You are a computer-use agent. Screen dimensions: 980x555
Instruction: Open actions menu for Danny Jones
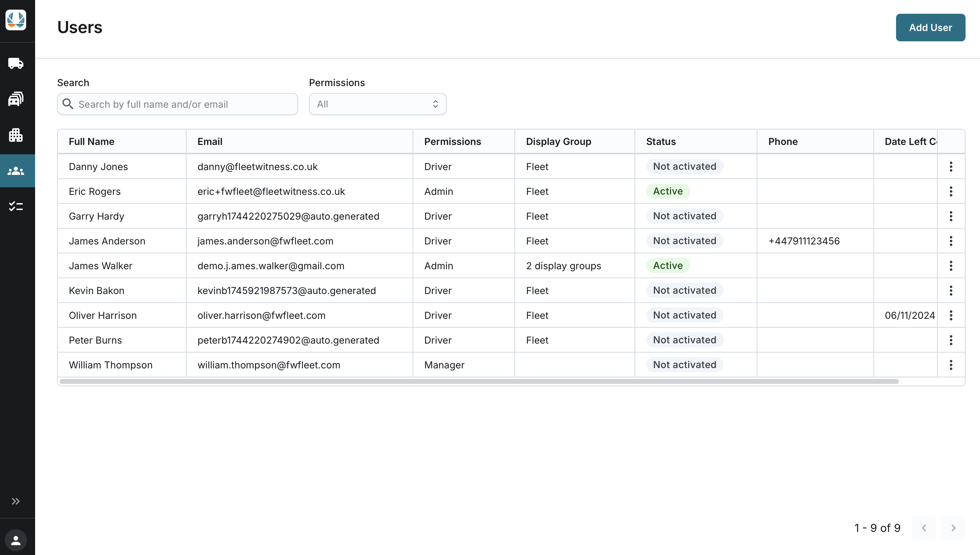[x=951, y=167]
